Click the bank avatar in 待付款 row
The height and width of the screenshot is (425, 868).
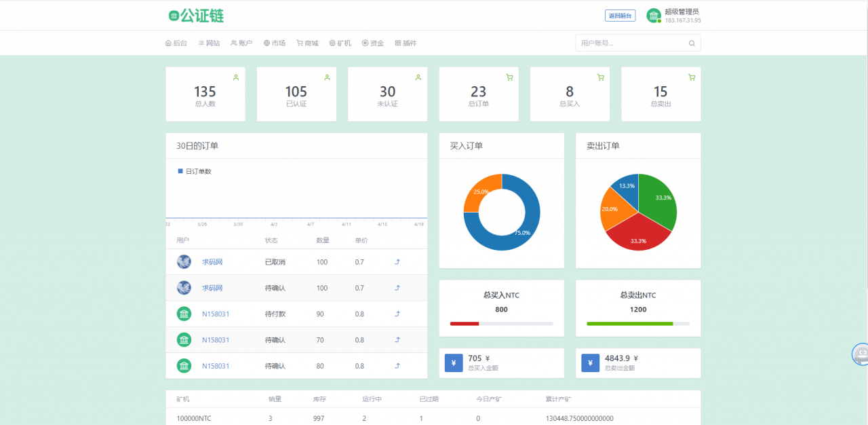point(184,314)
